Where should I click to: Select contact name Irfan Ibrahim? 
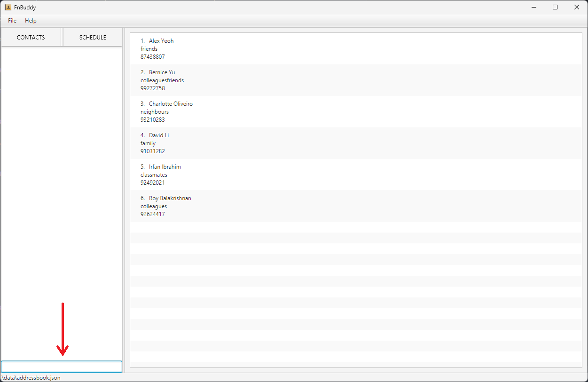[x=165, y=167]
